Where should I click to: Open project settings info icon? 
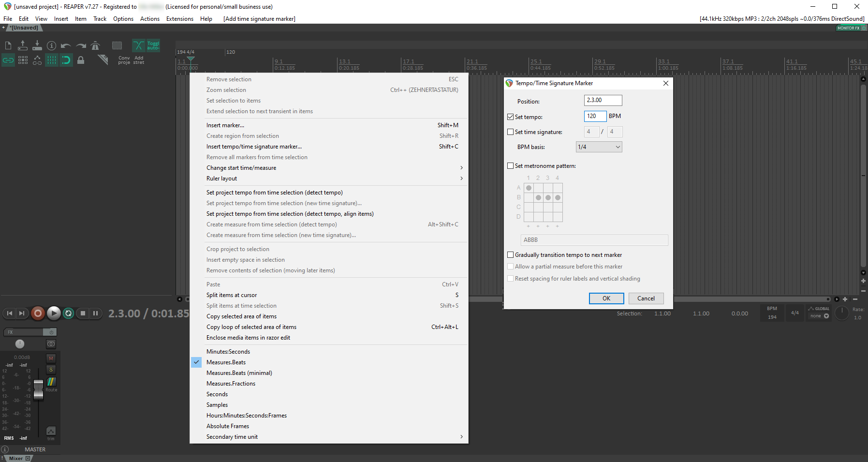[52, 46]
